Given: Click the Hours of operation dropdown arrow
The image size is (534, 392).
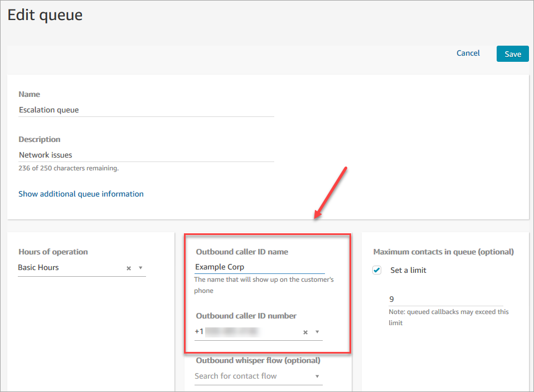Looking at the screenshot, I should [140, 268].
